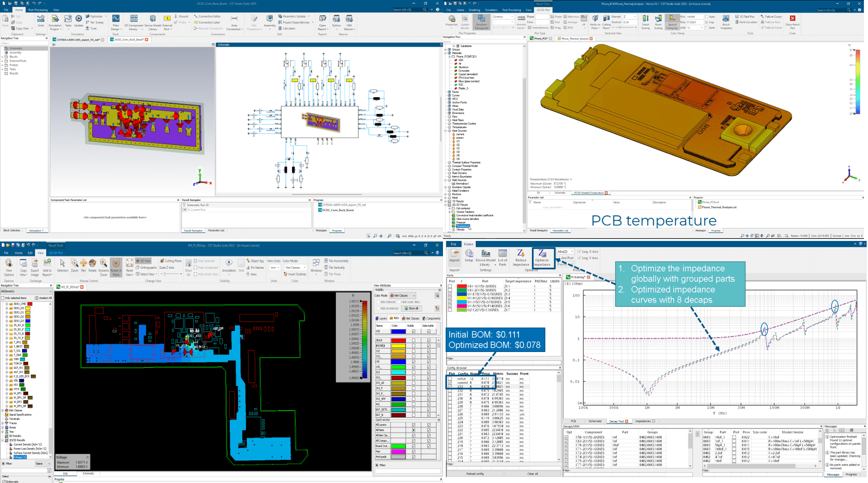868x483 pixels.
Task: Open temperature Unit dropdown in Color Ramp
Action: point(695,28)
